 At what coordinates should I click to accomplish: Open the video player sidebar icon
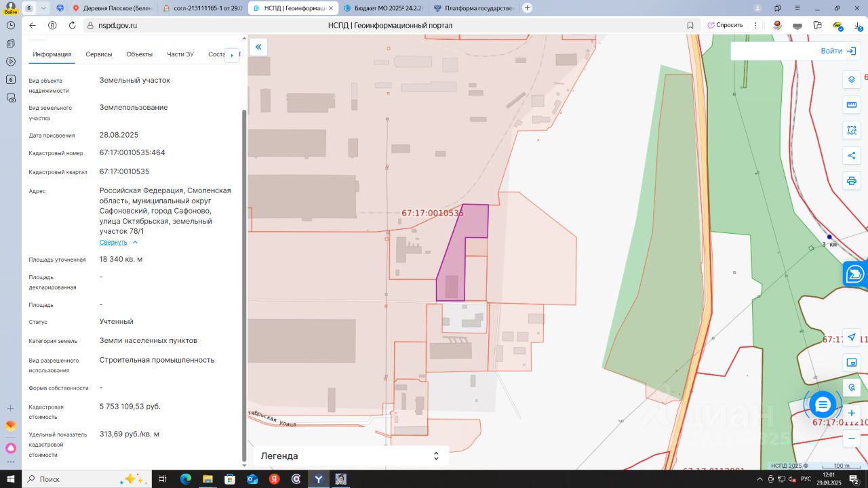pos(11,62)
